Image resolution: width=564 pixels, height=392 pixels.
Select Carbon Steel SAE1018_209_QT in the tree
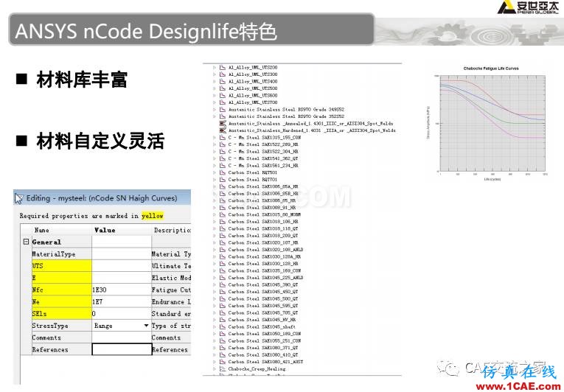pos(263,236)
